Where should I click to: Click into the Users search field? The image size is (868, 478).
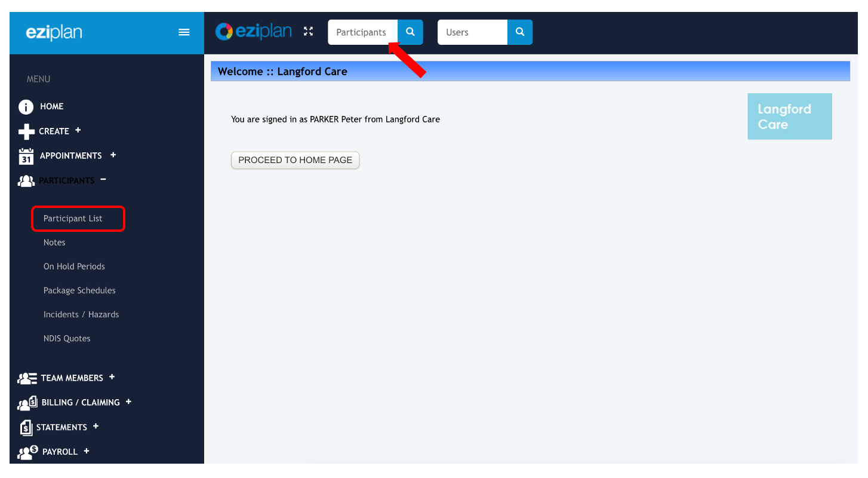pyautogui.click(x=472, y=32)
